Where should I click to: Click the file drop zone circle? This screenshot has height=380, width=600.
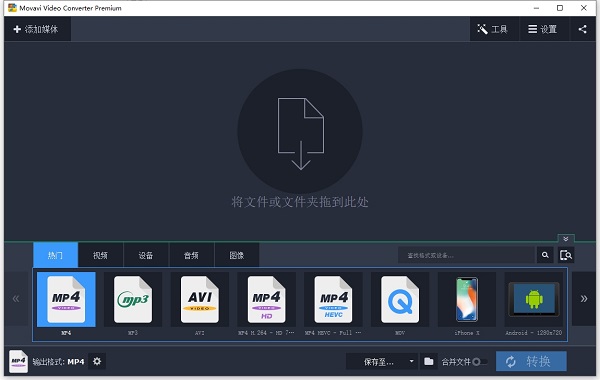[x=300, y=131]
